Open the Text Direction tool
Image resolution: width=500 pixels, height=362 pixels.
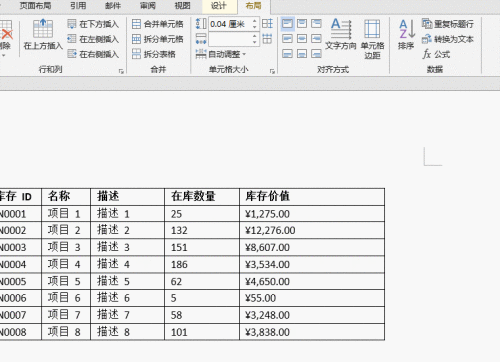tap(341, 34)
